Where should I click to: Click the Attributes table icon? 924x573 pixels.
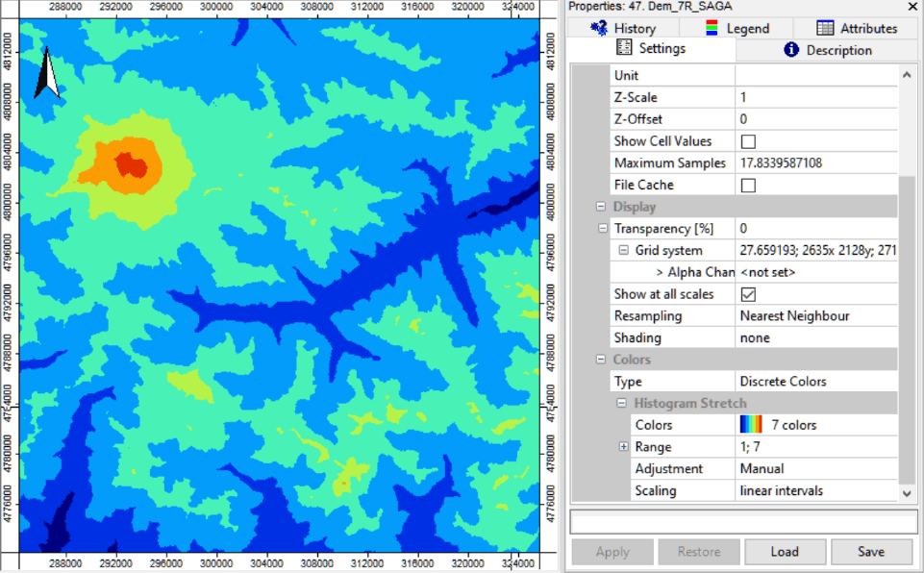825,28
